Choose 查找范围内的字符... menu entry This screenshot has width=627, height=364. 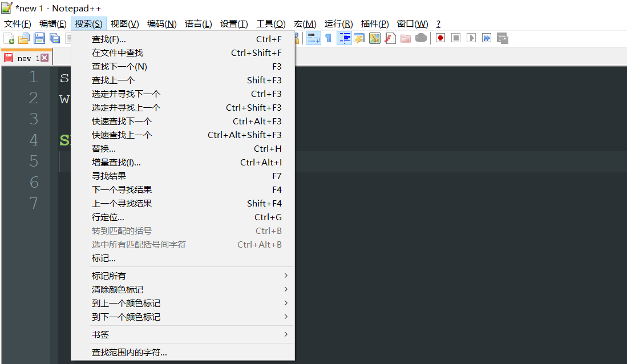click(x=183, y=352)
